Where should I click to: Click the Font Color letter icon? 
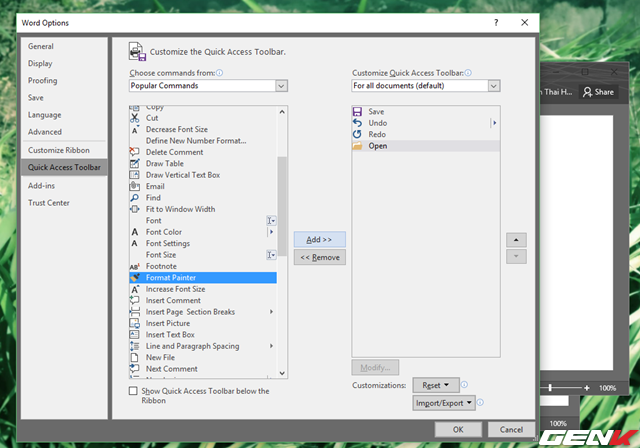[x=135, y=232]
